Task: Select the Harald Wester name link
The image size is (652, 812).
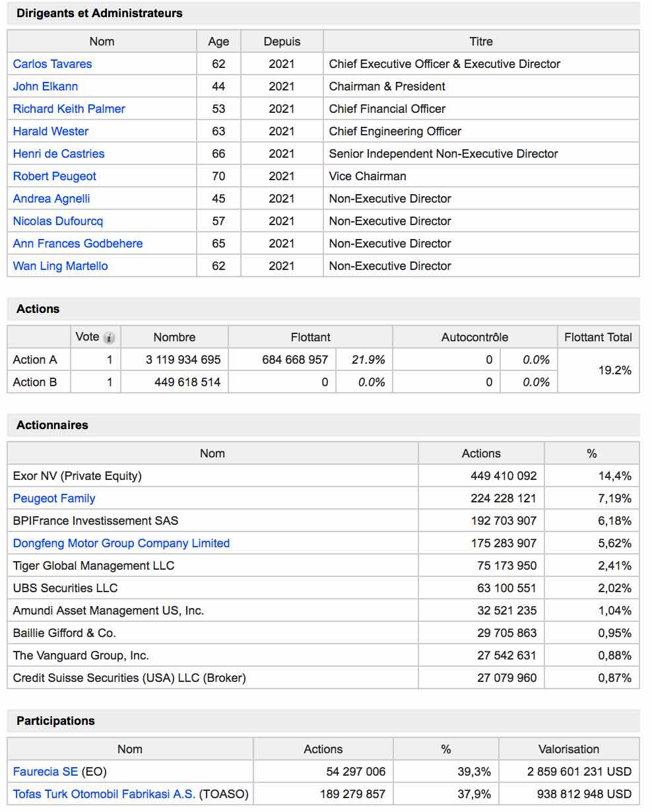Action: (51, 131)
